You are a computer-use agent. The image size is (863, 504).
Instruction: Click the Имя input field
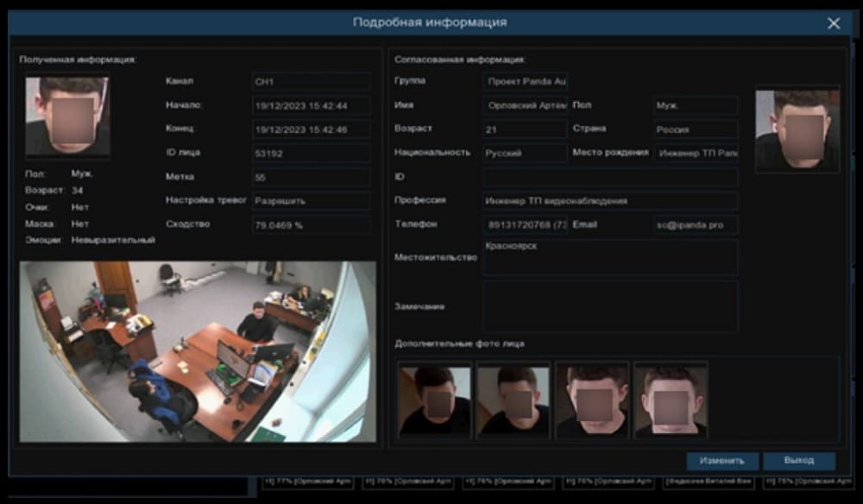coord(525,105)
